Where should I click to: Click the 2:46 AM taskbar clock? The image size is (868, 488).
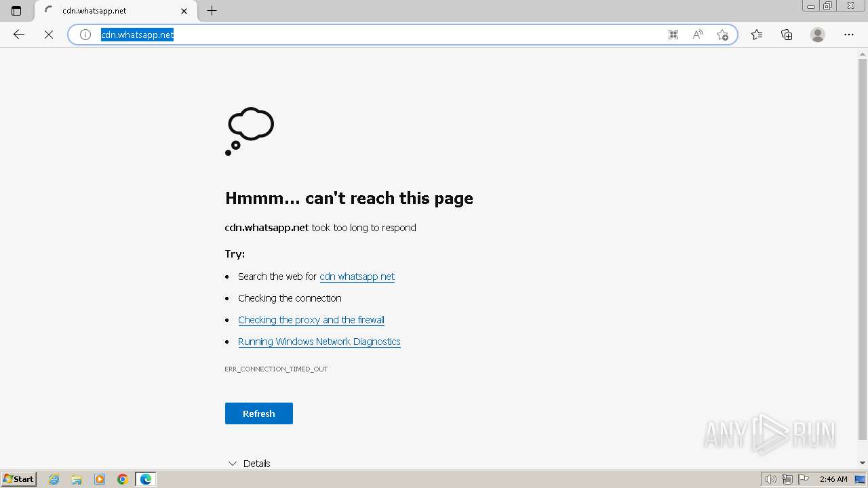833,479
